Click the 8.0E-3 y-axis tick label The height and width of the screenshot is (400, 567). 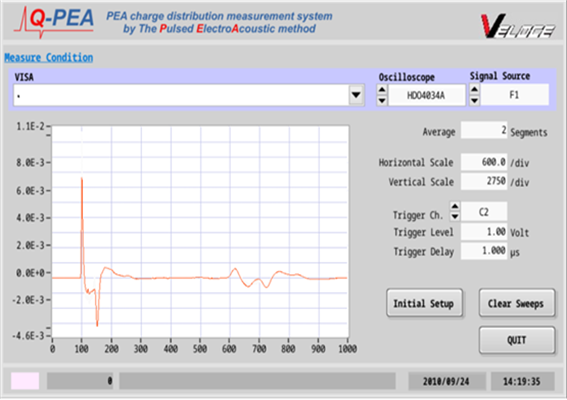tap(30, 163)
